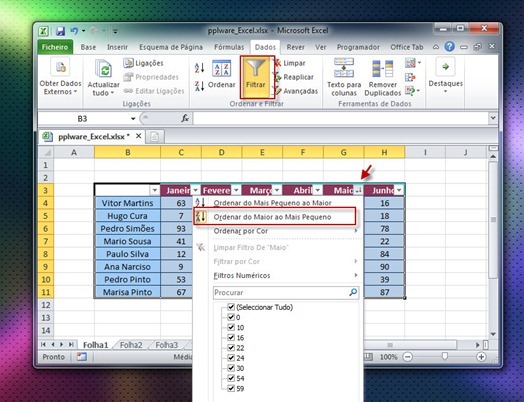524x402 pixels.
Task: Uncheck the value 24 checkbox
Action: 231,358
